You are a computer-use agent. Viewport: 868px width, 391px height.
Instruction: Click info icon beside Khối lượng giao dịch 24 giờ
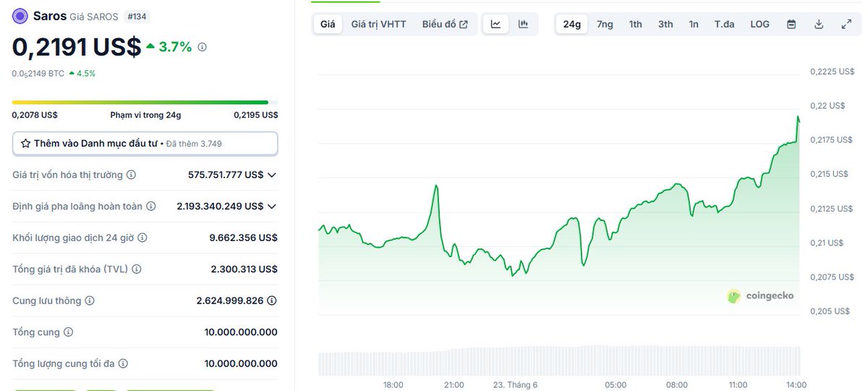pyautogui.click(x=142, y=237)
